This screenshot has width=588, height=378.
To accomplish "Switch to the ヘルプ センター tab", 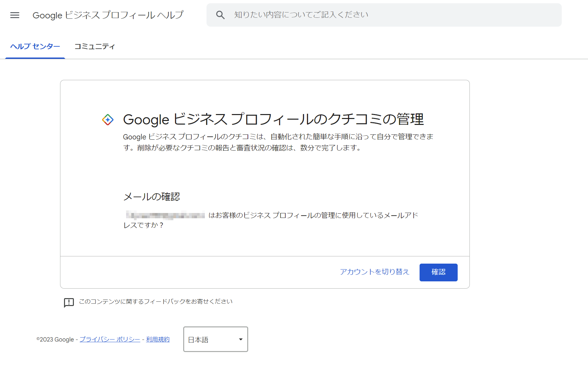I will (35, 47).
